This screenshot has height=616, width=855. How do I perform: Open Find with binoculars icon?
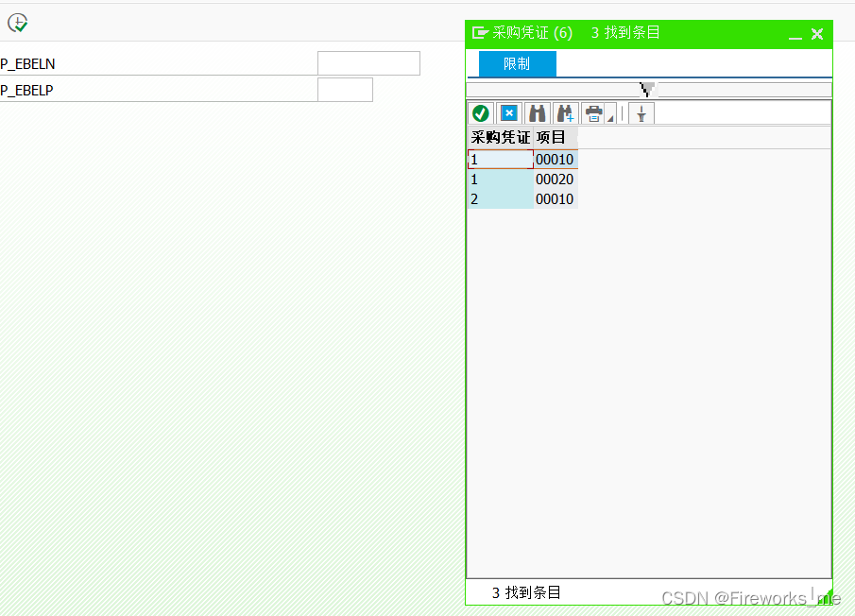(x=538, y=113)
